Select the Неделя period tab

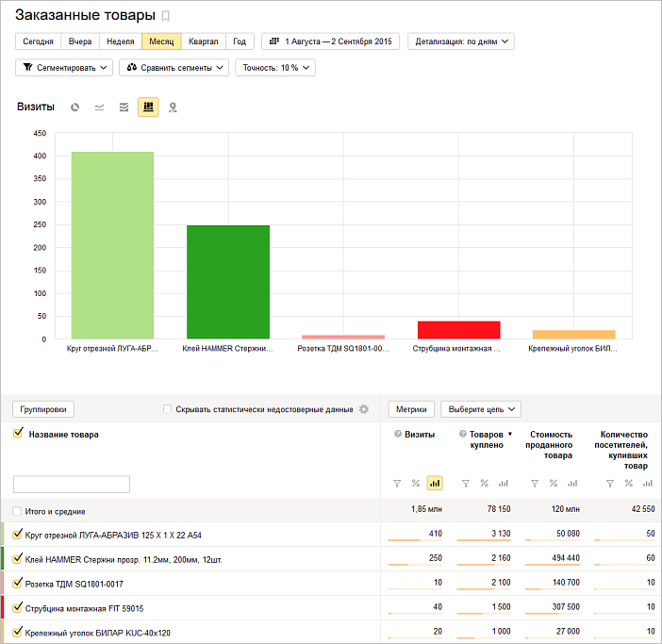121,41
